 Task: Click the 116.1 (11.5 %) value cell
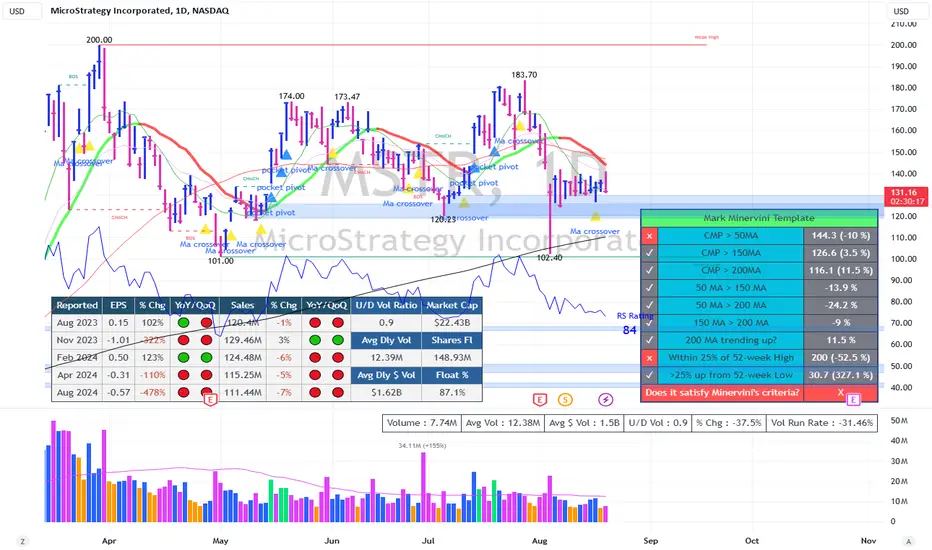click(840, 270)
